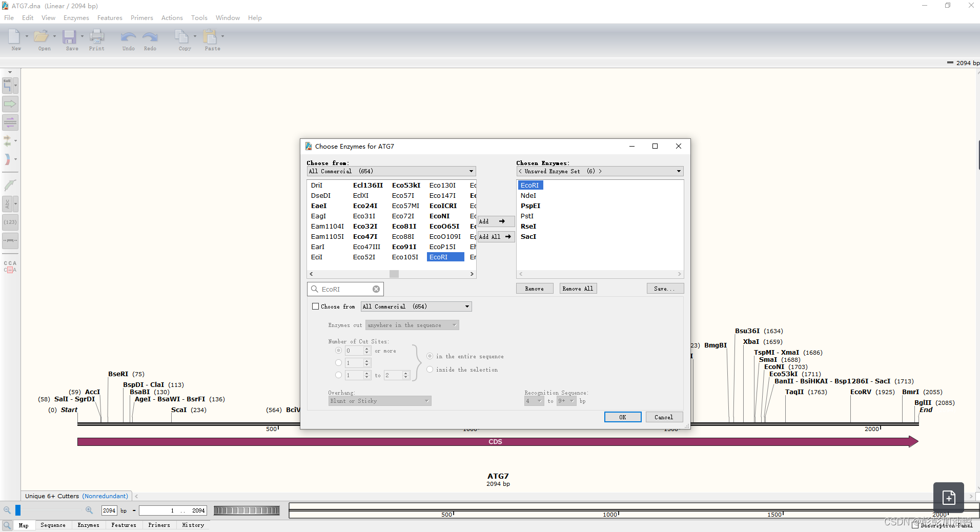The height and width of the screenshot is (532, 980).
Task: Click the green feather sidebar icon
Action: pyautogui.click(x=10, y=185)
